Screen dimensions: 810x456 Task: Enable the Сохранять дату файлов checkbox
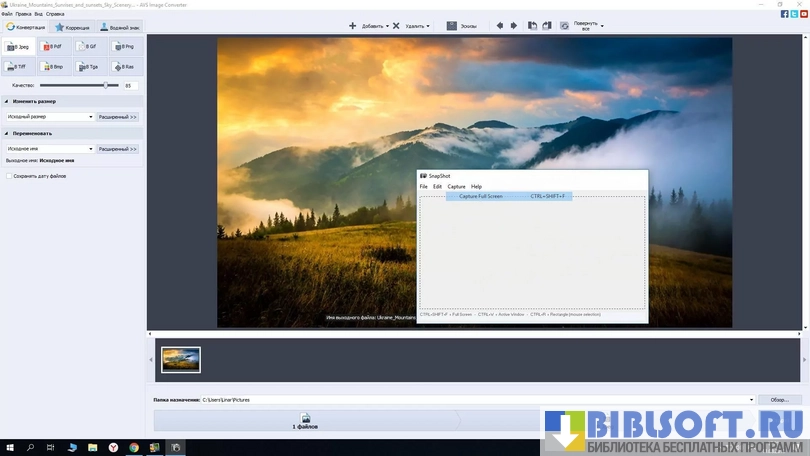(9, 176)
